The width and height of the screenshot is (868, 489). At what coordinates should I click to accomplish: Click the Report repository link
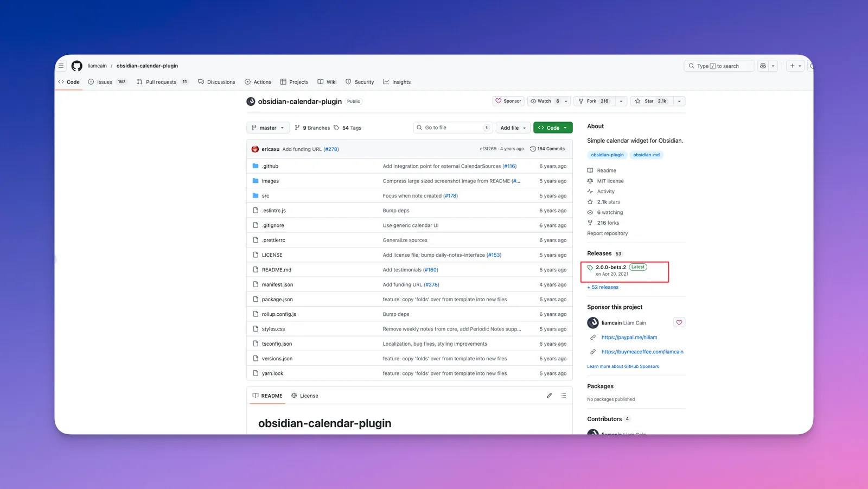click(608, 233)
